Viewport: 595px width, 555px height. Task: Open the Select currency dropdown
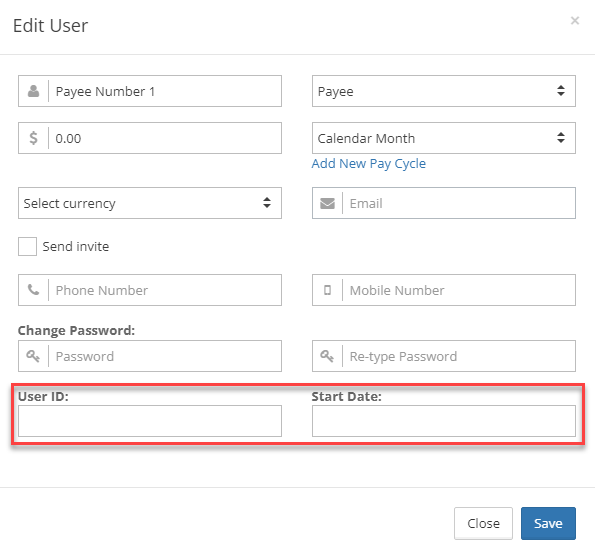(x=150, y=203)
